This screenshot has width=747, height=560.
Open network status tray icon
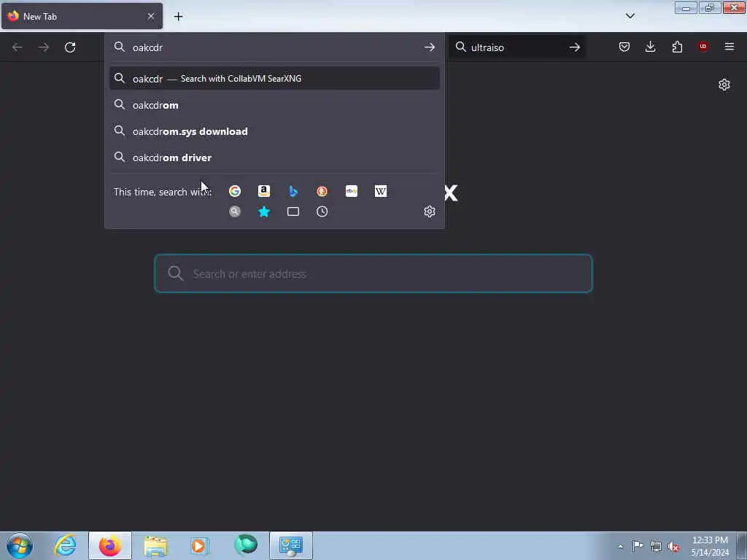point(656,546)
